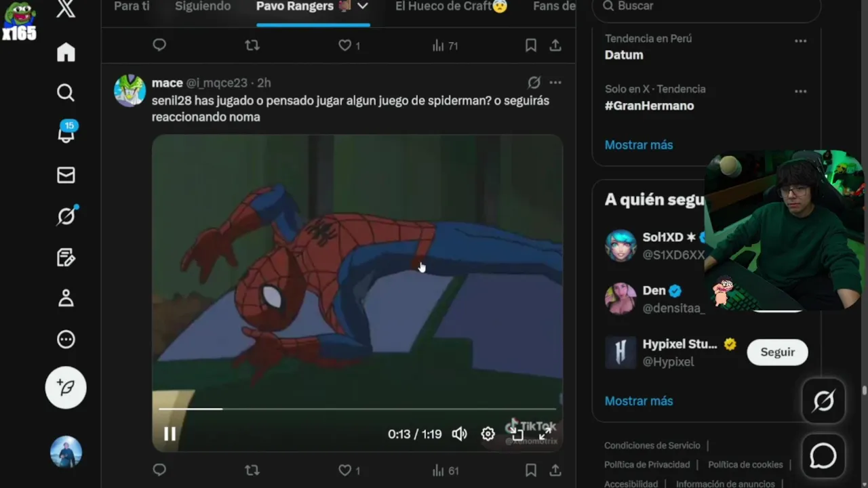This screenshot has width=868, height=488.
Task: Switch to the Siguiendo tab
Action: (203, 6)
